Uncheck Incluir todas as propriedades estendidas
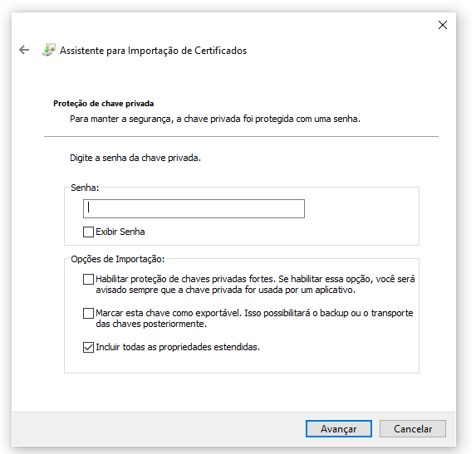 click(88, 347)
